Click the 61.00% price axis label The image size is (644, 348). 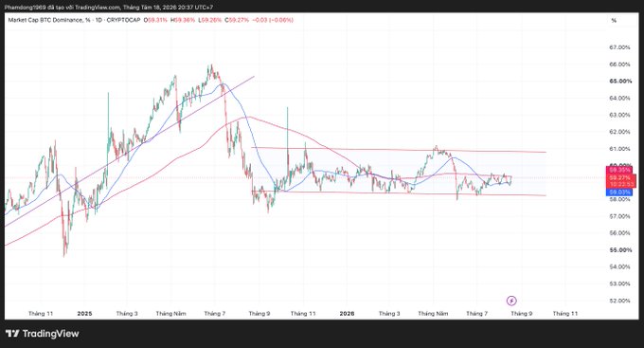pyautogui.click(x=619, y=149)
